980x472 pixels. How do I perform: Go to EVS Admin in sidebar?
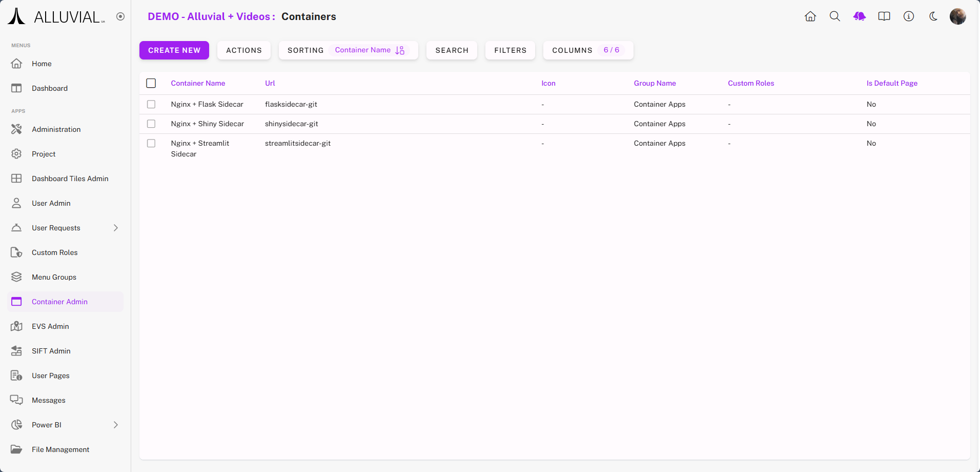coord(50,326)
